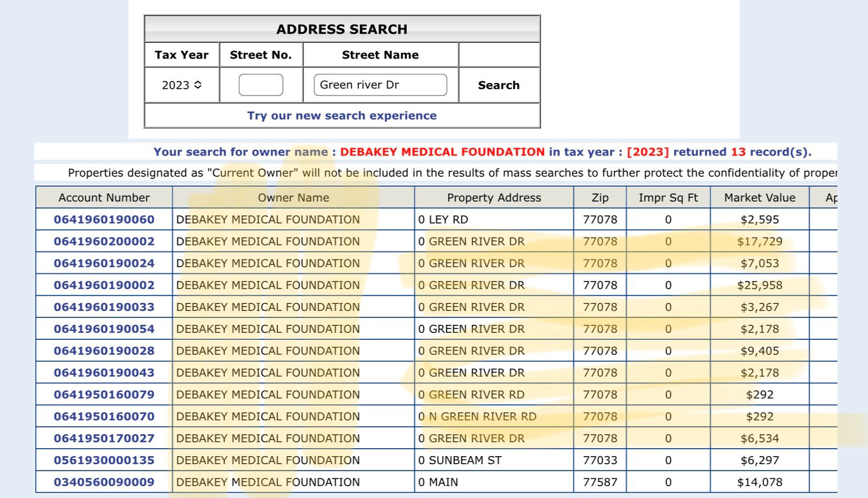Click the 77587 zip code cell

point(600,482)
